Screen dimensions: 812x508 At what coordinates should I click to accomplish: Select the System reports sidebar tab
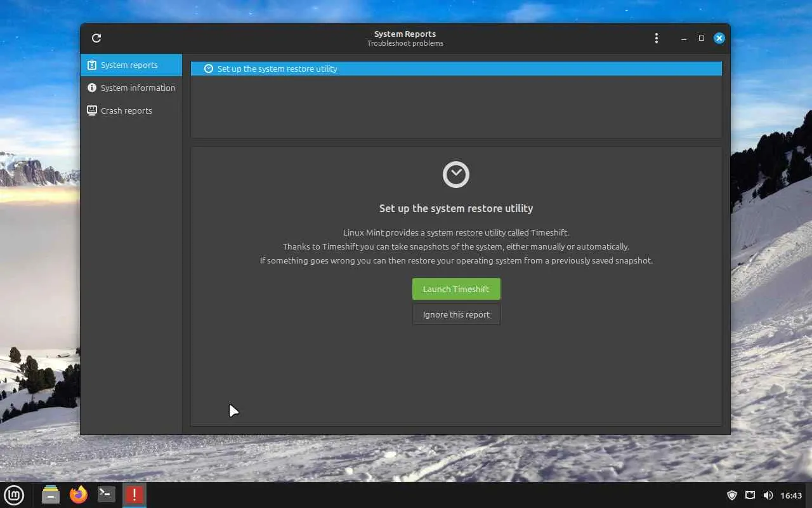coord(131,65)
